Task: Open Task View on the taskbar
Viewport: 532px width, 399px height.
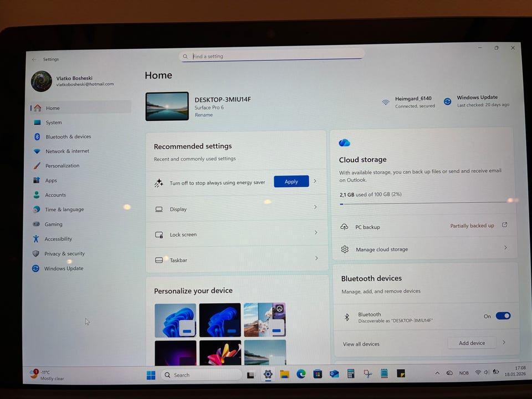Action: [x=250, y=375]
